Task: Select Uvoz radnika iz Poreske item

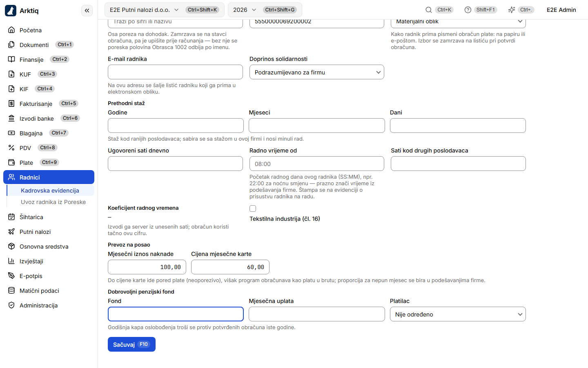Action: 53,202
